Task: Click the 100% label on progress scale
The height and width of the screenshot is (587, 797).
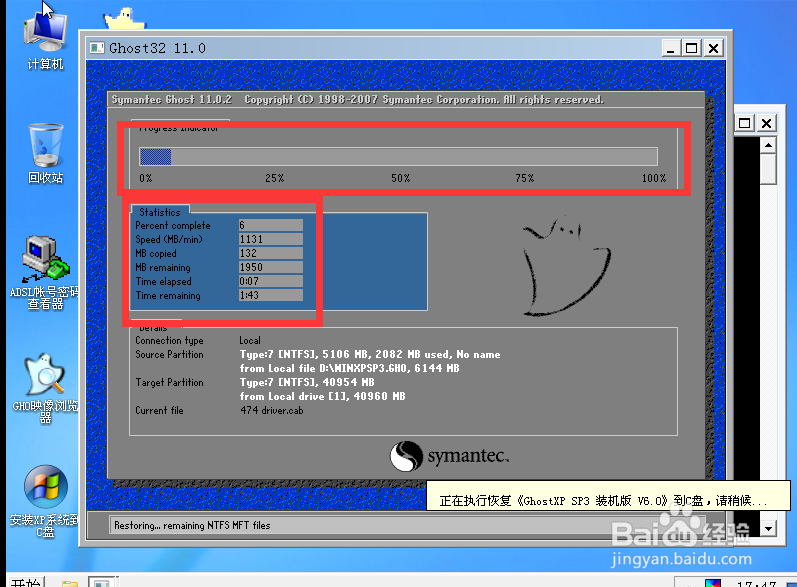Action: (x=654, y=178)
